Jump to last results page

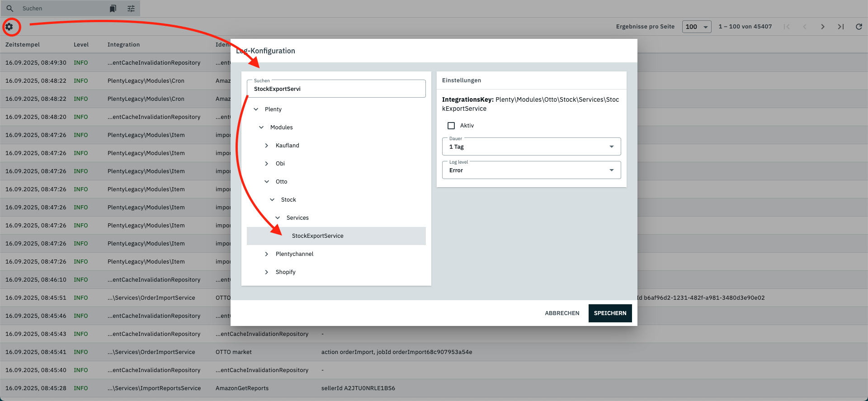(x=840, y=27)
